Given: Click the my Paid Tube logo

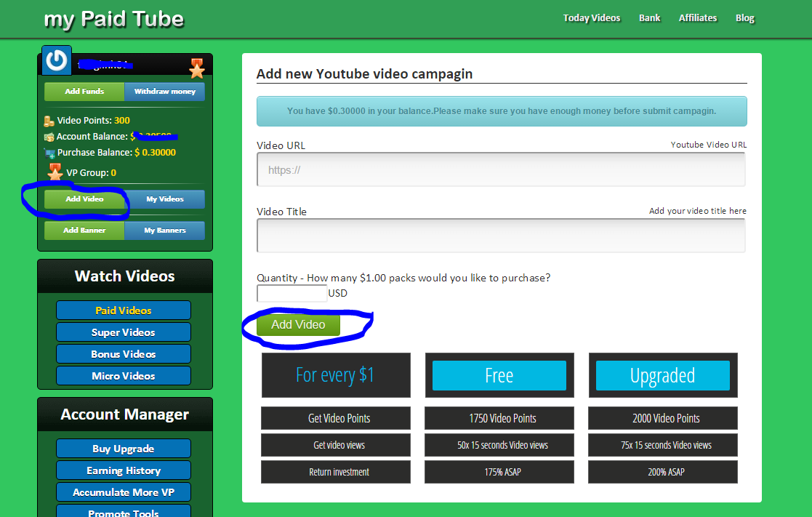Looking at the screenshot, I should pyautogui.click(x=114, y=20).
